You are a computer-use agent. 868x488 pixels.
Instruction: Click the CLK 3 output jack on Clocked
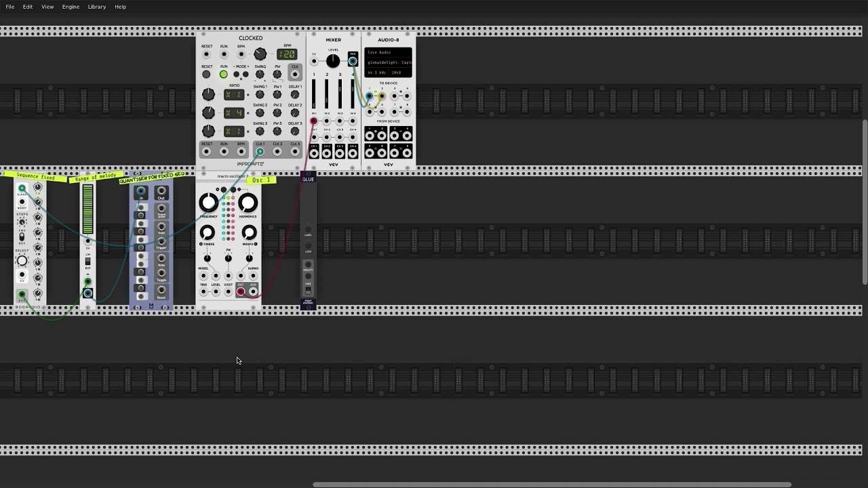295,151
